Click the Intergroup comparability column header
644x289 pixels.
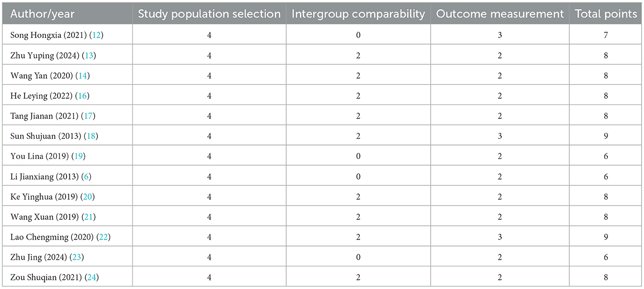tap(358, 14)
